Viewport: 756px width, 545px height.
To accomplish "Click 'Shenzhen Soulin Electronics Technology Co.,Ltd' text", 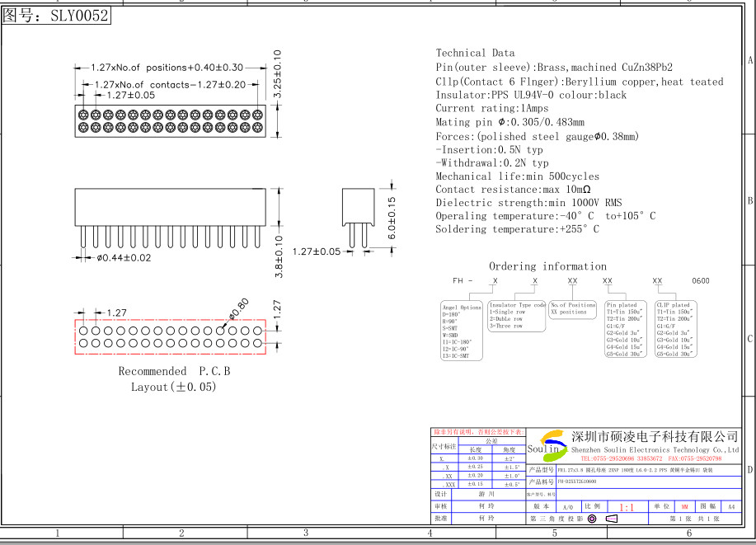I will point(655,449).
